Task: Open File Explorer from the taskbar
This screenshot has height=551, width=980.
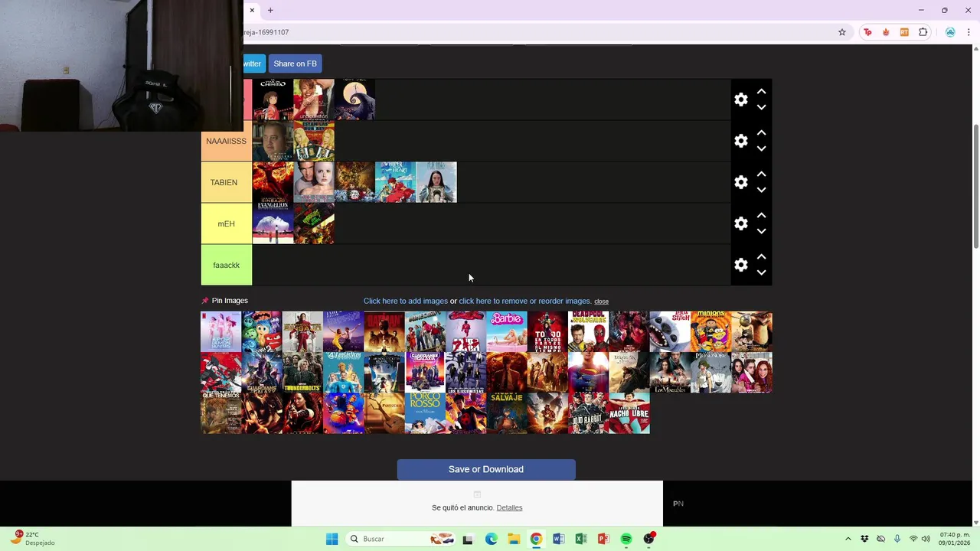Action: click(x=514, y=539)
